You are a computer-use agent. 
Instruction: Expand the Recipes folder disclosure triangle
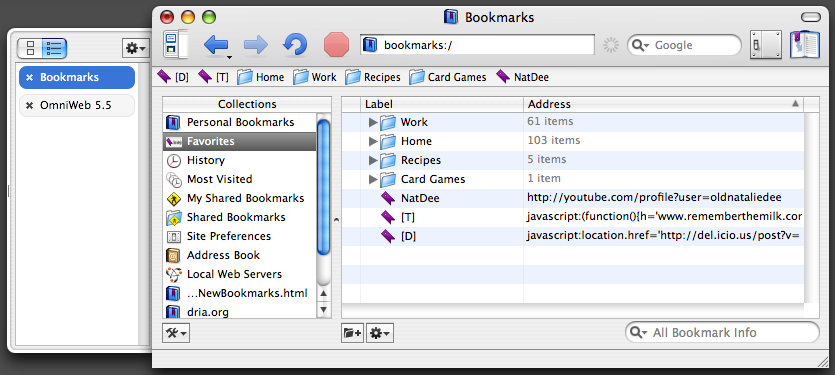(x=373, y=160)
